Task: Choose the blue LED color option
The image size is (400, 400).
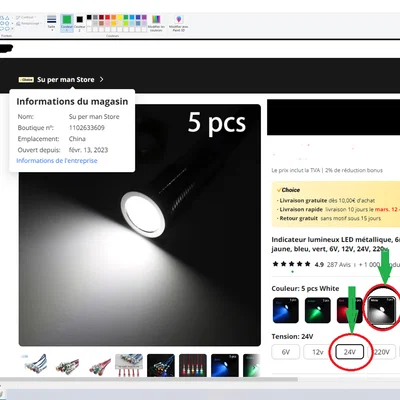Action: [x=286, y=310]
